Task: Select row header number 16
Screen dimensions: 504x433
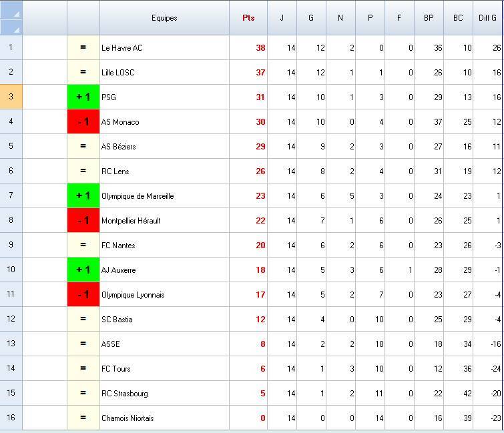Action: pos(11,418)
